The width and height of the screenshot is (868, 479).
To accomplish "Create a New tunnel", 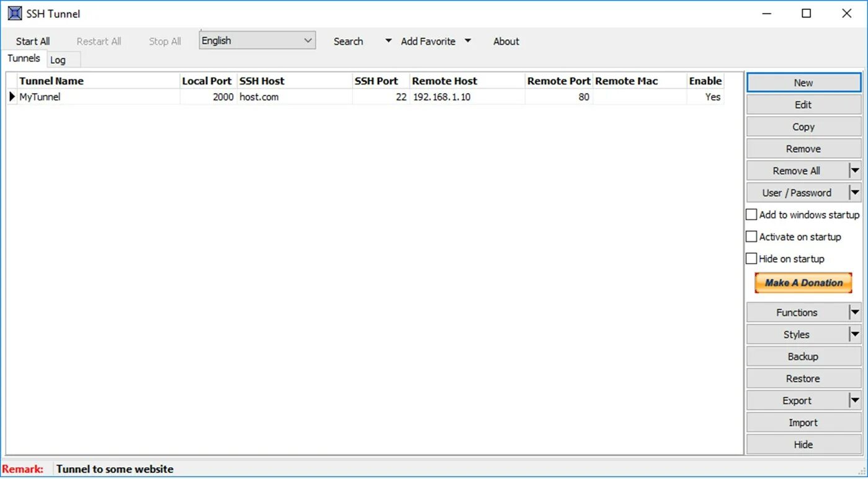I will click(x=803, y=83).
